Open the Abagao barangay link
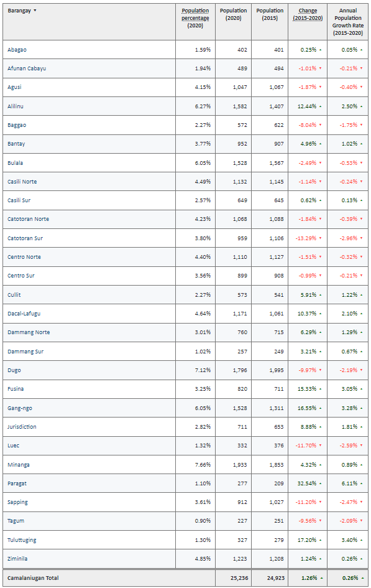The image size is (371, 588). (17, 50)
